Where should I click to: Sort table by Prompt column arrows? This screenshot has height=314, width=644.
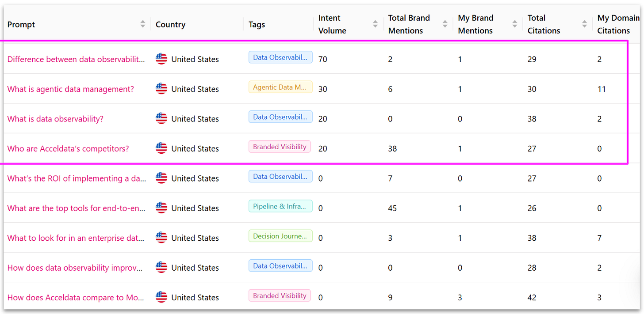(143, 24)
